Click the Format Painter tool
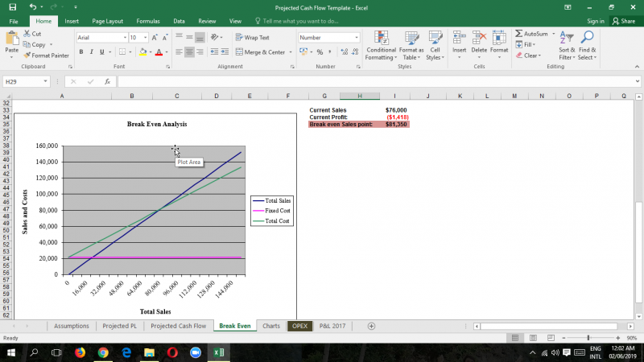 coord(49,56)
